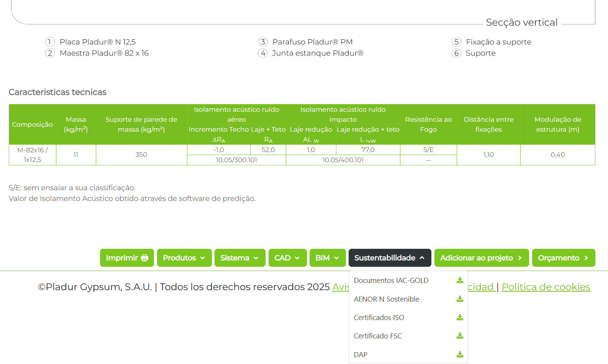Click the partially hidden Aviso legal link
The height and width of the screenshot is (364, 608).
(x=341, y=287)
